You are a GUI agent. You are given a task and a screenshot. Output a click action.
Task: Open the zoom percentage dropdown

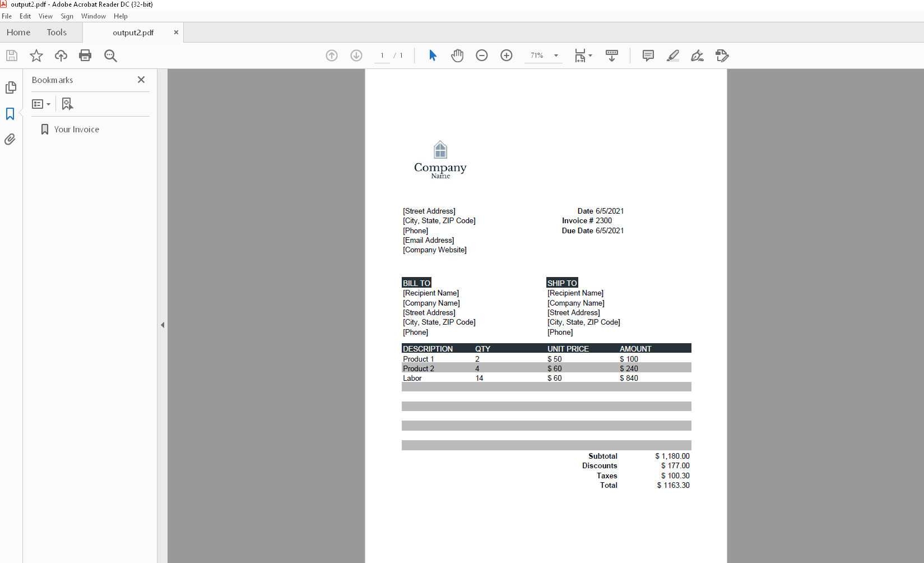[x=555, y=56]
